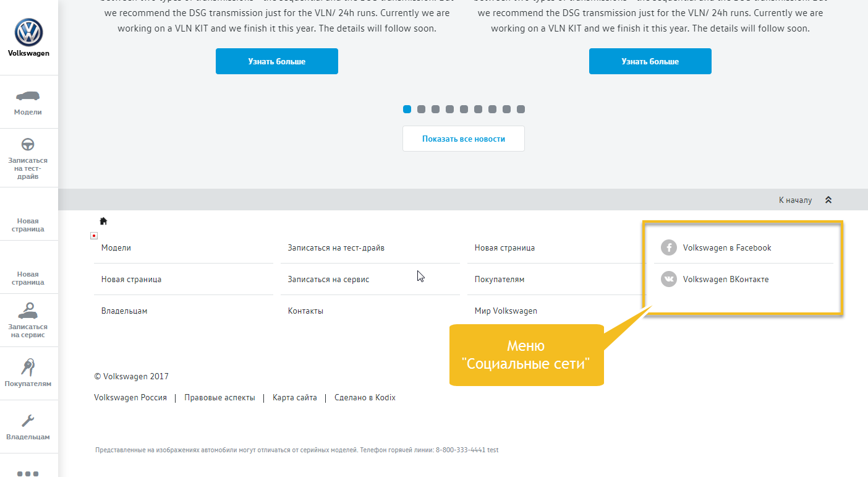The width and height of the screenshot is (868, 477).
Task: Open Сделано в Kodix link
Action: point(365,397)
